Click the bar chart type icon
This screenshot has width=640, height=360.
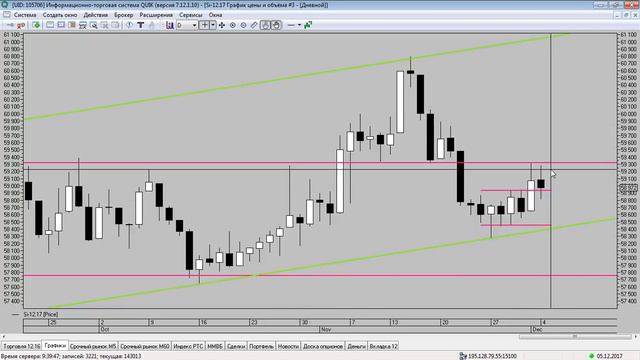pos(170,25)
